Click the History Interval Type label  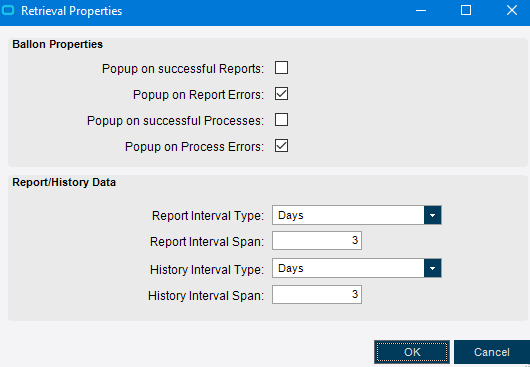[207, 270]
